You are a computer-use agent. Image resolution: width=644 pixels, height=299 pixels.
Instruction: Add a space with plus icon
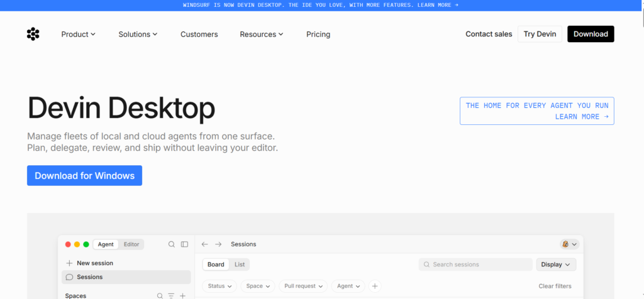point(183,296)
